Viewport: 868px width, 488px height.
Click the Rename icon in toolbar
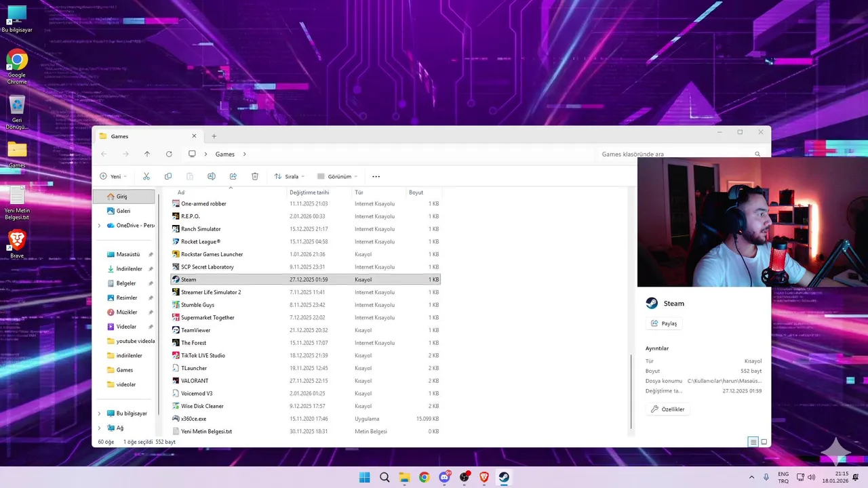tap(211, 176)
